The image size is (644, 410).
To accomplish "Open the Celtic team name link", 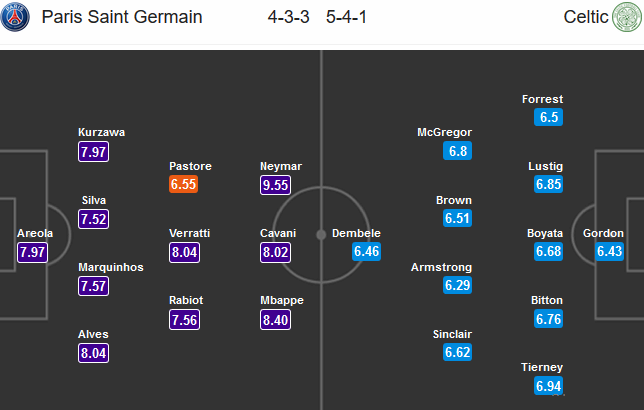I will (x=586, y=17).
